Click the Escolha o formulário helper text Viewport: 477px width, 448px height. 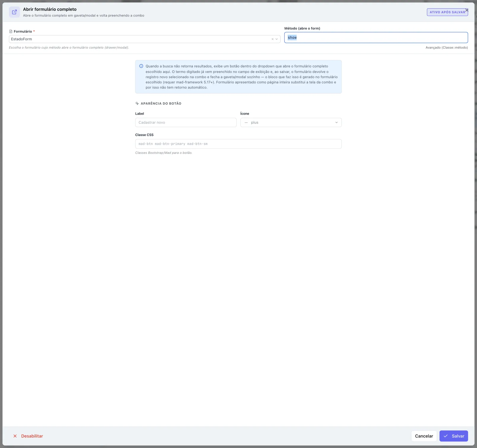coord(69,48)
